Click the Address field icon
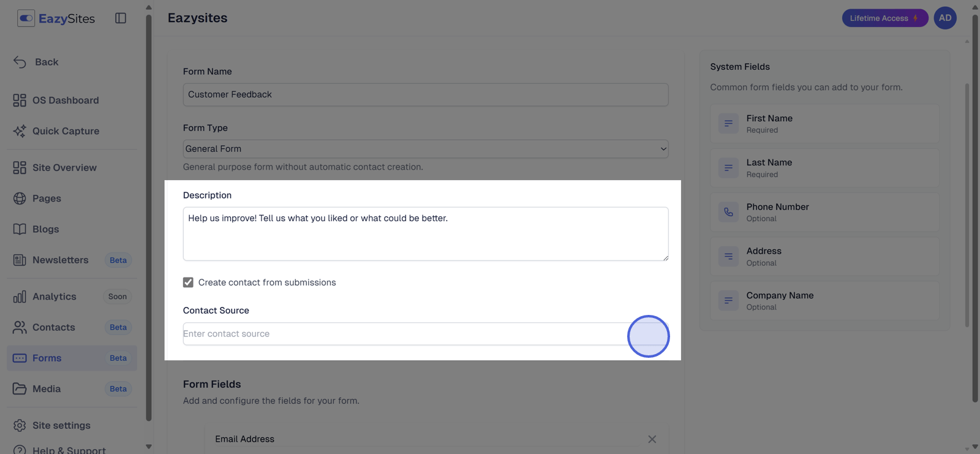This screenshot has height=454, width=980. [x=728, y=256]
